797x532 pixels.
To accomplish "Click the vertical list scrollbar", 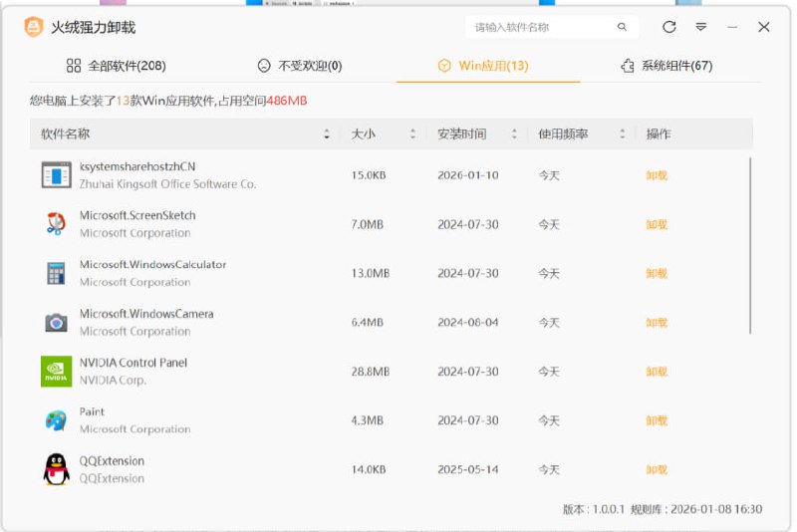I will pos(750,245).
